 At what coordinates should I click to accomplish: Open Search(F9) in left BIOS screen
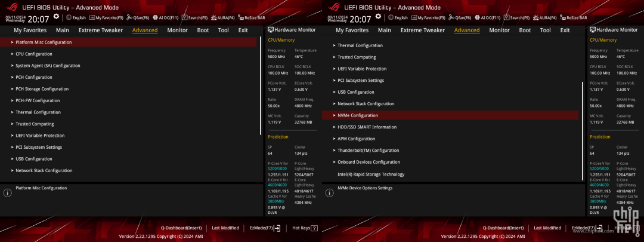[194, 18]
